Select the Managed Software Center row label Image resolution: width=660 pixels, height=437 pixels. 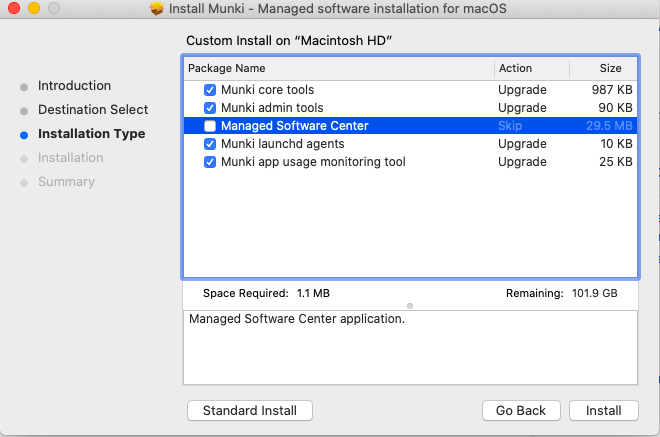coord(295,126)
